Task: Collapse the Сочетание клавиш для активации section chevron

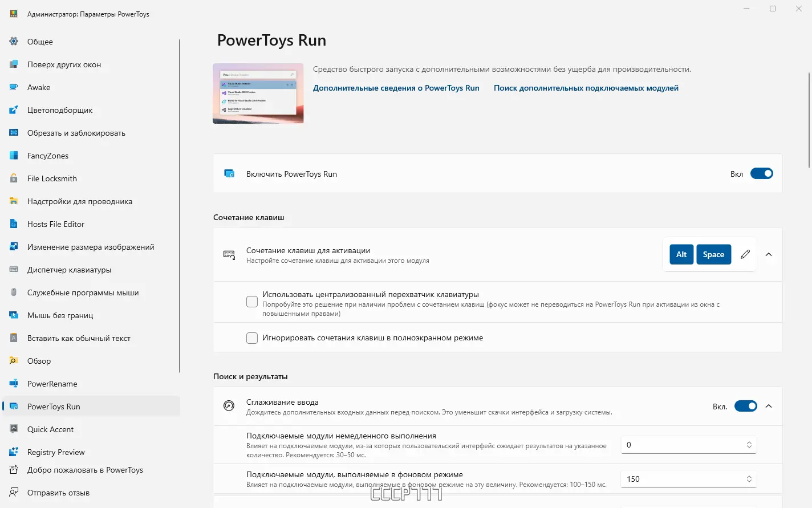Action: tap(769, 254)
